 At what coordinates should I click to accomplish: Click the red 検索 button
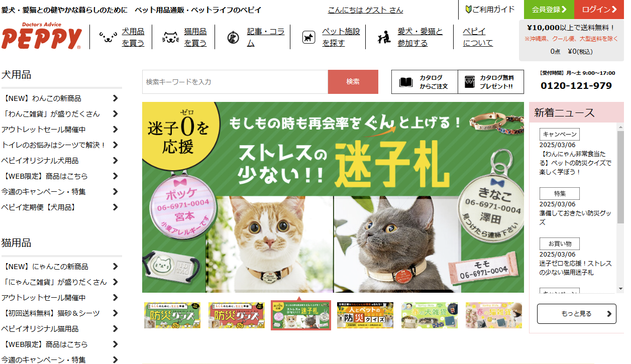click(x=353, y=82)
